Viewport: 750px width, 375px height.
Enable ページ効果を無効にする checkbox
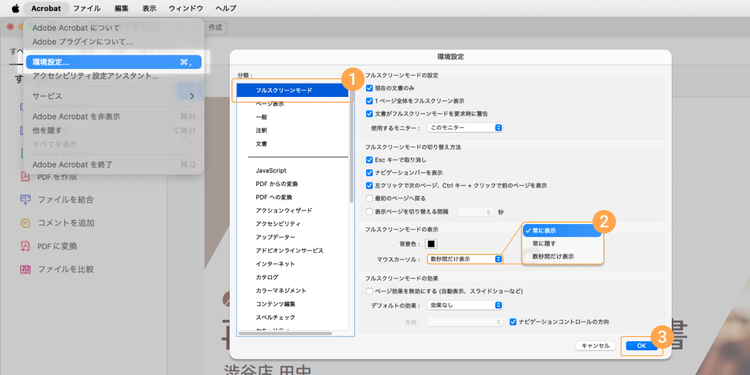(x=369, y=291)
